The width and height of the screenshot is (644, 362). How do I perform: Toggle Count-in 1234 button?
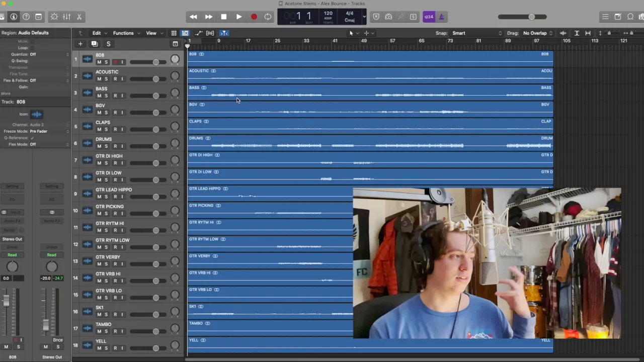pyautogui.click(x=429, y=17)
